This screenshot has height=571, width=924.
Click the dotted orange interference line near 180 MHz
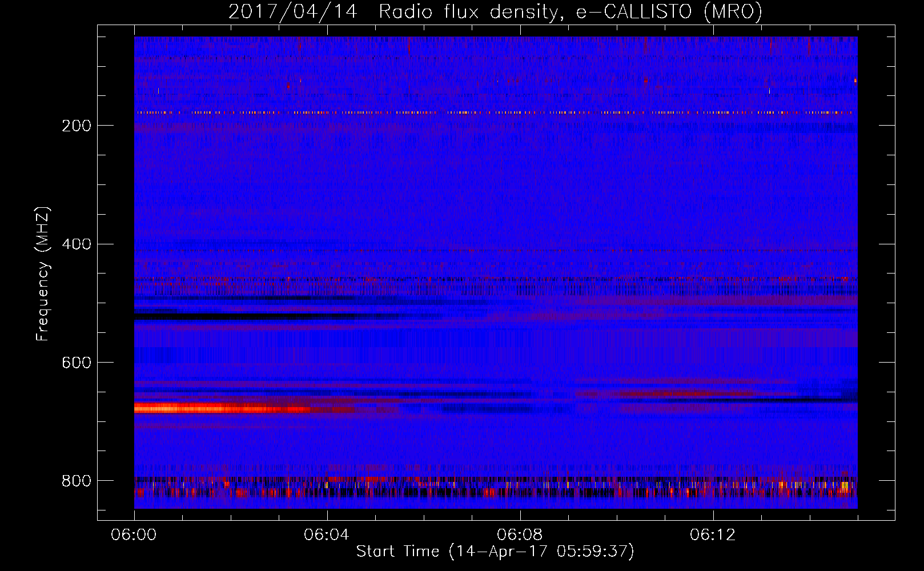[x=494, y=112]
